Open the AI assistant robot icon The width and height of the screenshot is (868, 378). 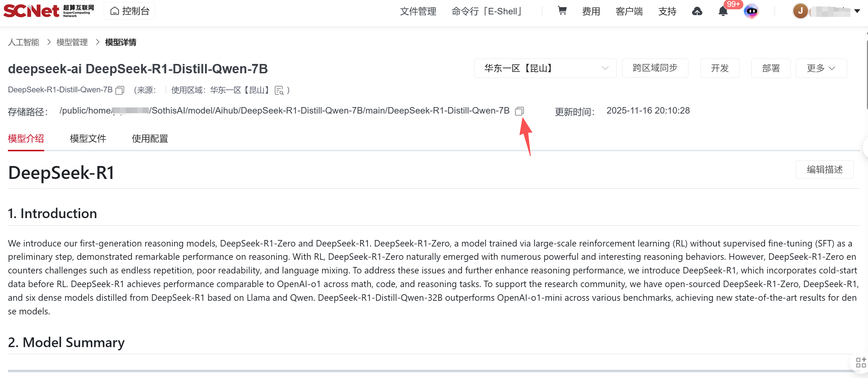coord(751,11)
